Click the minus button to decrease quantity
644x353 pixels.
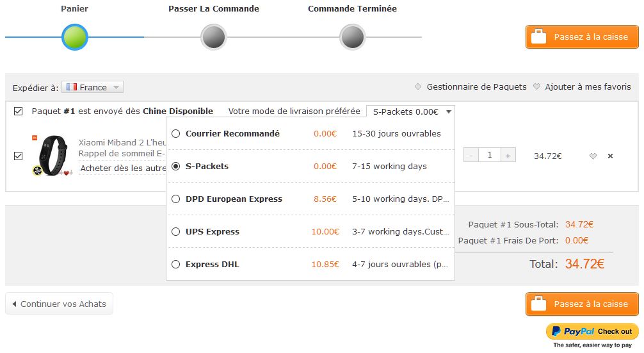[471, 155]
